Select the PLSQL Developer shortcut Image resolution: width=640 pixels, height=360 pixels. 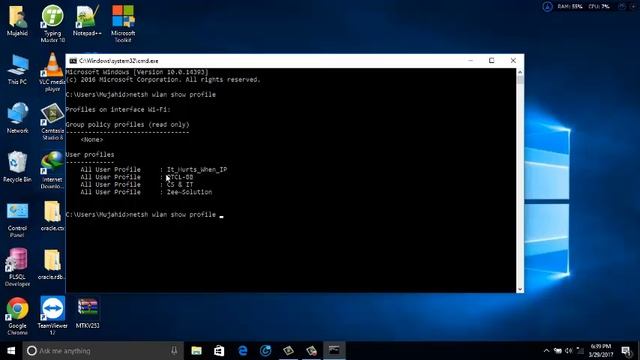[17, 268]
